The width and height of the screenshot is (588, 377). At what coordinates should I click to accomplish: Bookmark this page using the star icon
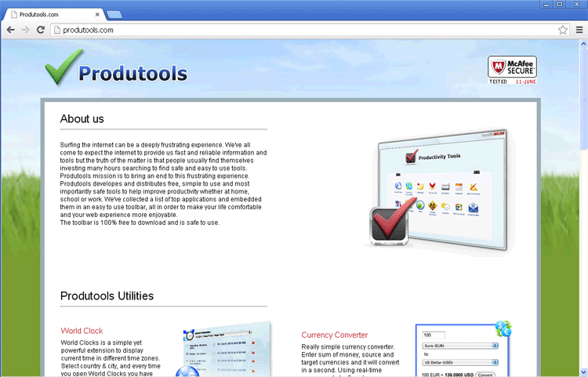(562, 30)
